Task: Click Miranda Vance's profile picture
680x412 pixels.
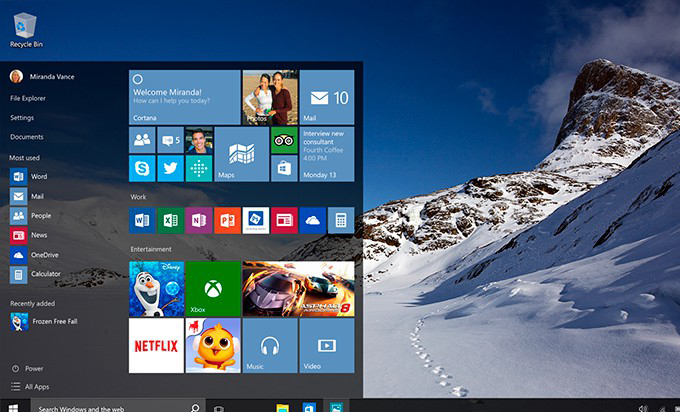Action: 16,76
